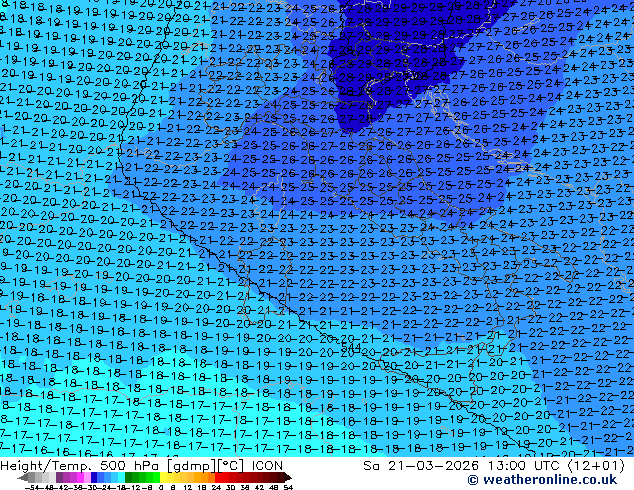Click the light pink legend swatch

(87, 478)
